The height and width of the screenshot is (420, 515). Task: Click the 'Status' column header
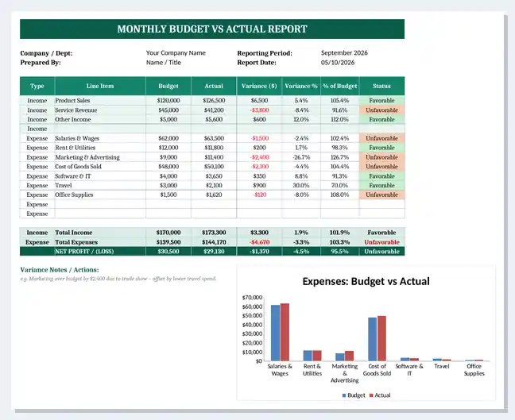click(381, 86)
